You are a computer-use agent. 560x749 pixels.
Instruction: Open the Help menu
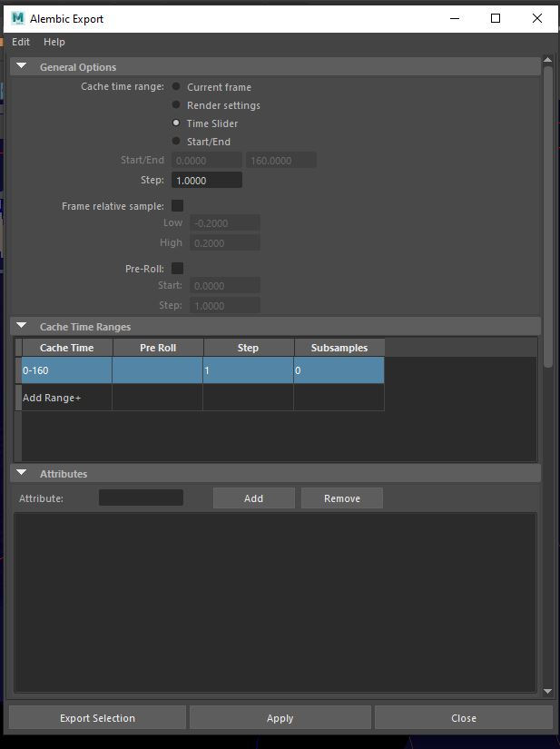54,42
